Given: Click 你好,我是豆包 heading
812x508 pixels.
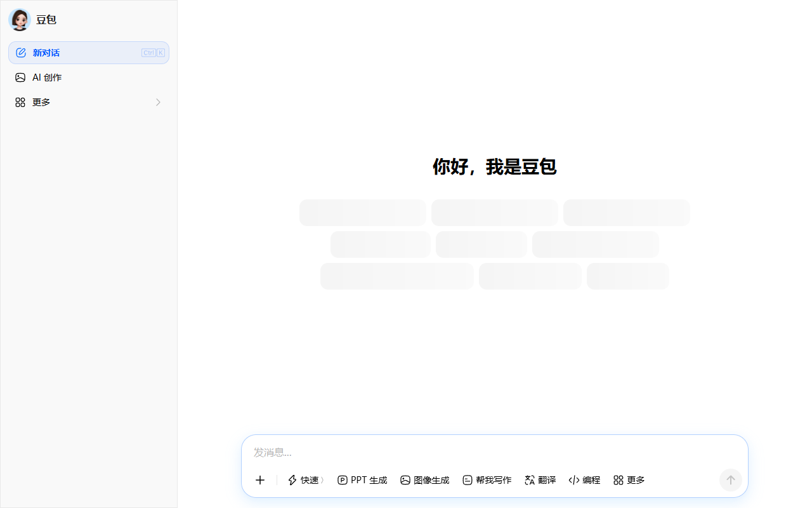Looking at the screenshot, I should 495,167.
